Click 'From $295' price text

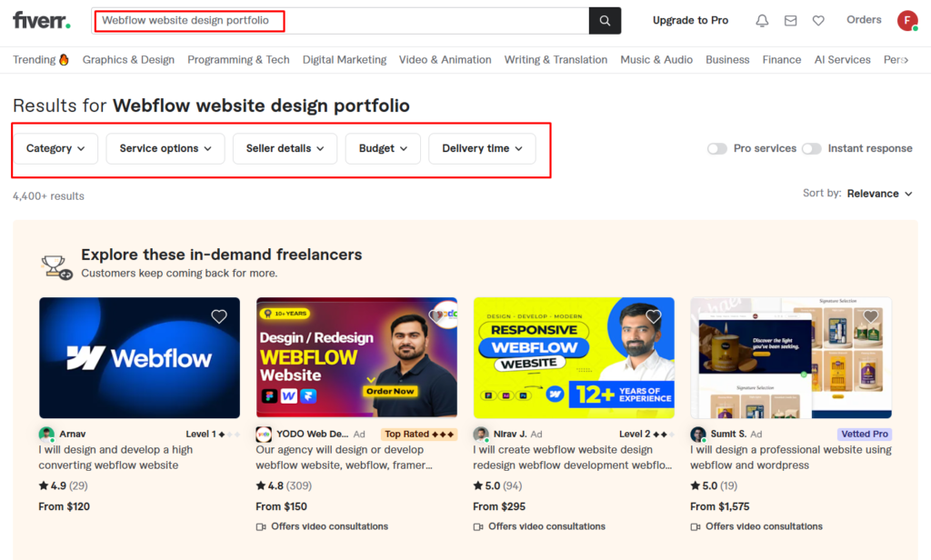pos(499,506)
